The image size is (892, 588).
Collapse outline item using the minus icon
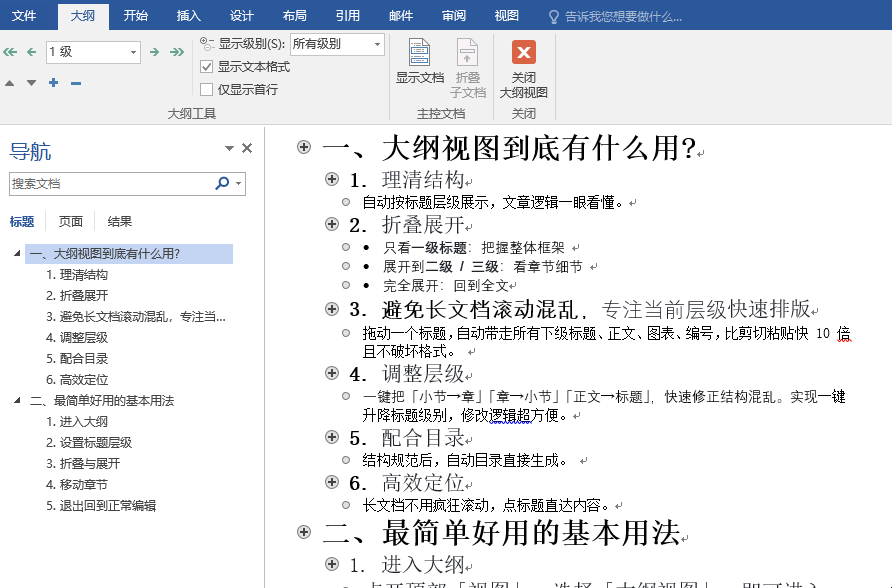coord(74,83)
